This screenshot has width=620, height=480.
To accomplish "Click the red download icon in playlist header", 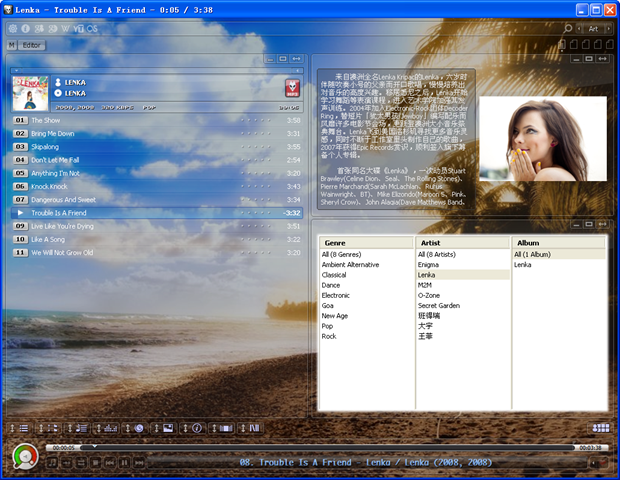I will [x=293, y=88].
